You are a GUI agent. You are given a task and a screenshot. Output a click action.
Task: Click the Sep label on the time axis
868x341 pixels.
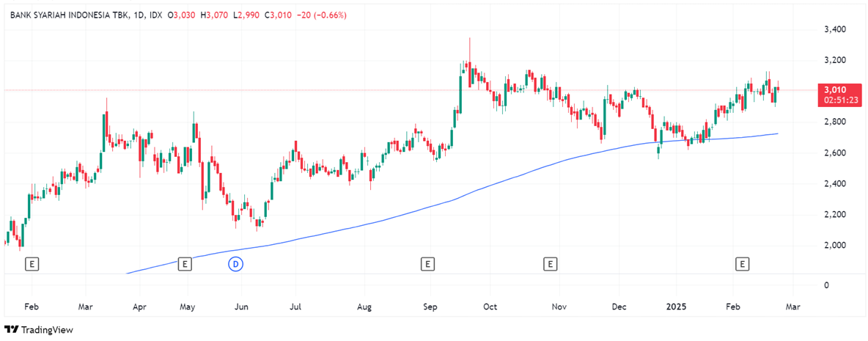430,306
